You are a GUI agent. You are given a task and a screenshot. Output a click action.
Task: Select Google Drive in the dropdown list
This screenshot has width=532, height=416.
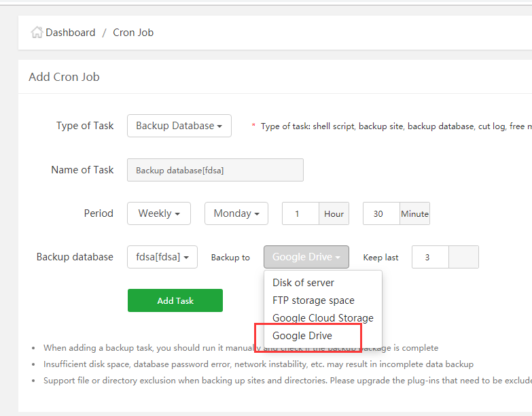[x=323, y=336]
